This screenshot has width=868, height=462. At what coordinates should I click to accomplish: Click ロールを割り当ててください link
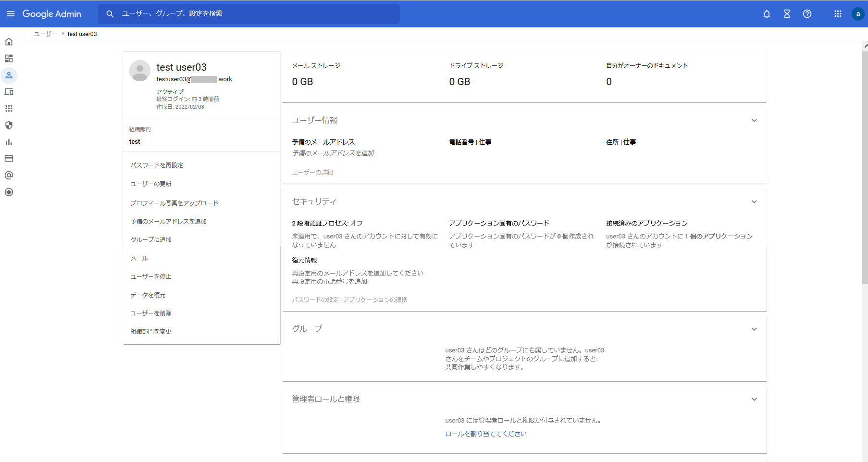pos(486,434)
